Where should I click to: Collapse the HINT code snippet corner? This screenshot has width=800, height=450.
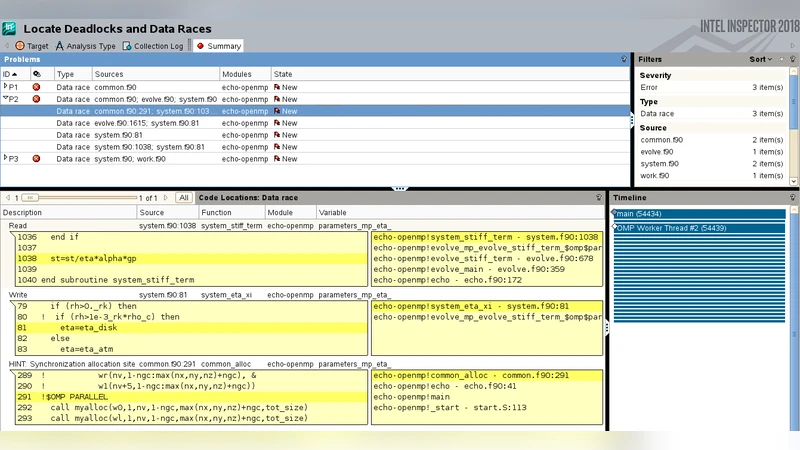[13, 373]
